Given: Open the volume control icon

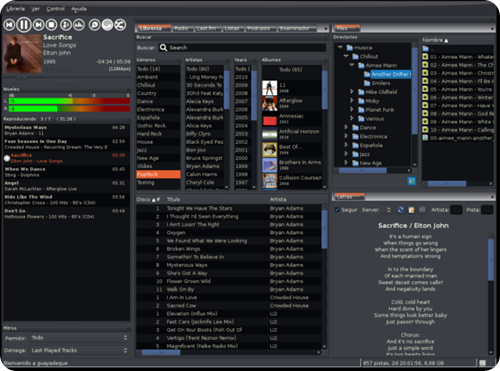Looking at the screenshot, I should [66, 25].
